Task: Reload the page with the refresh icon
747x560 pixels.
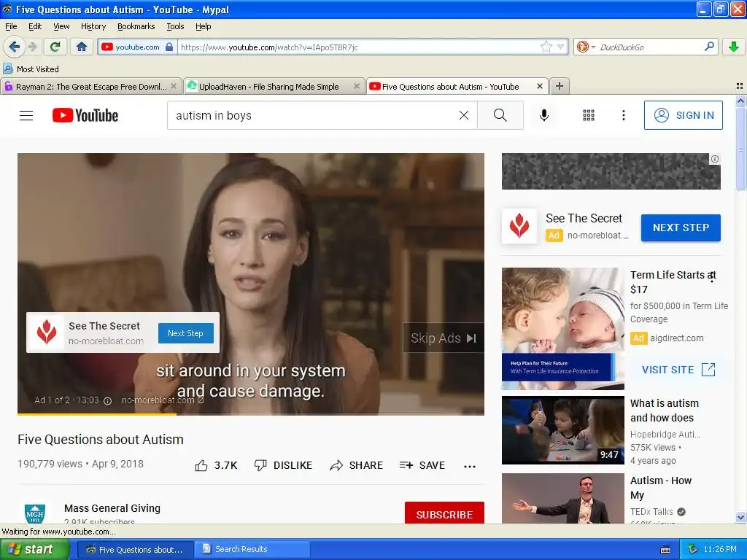Action: (x=55, y=47)
